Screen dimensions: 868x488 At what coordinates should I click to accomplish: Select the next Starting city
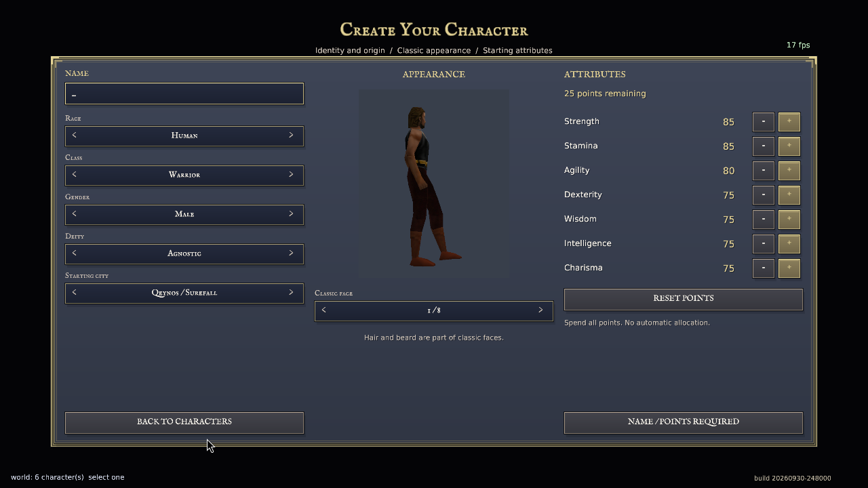[x=291, y=293]
